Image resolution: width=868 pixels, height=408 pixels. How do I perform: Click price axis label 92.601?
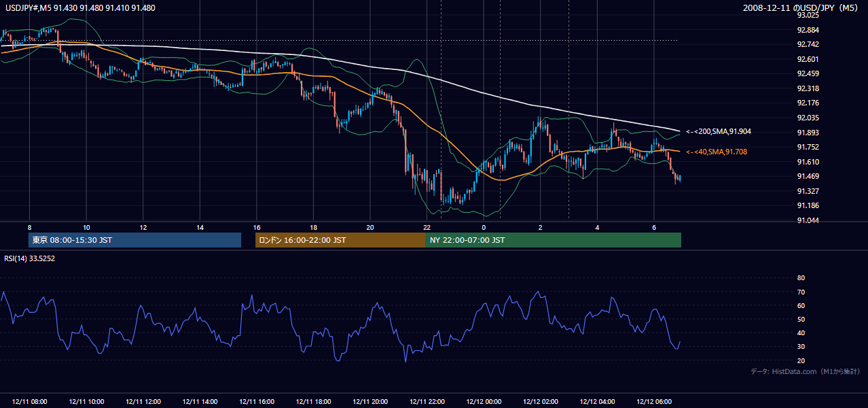tap(808, 59)
